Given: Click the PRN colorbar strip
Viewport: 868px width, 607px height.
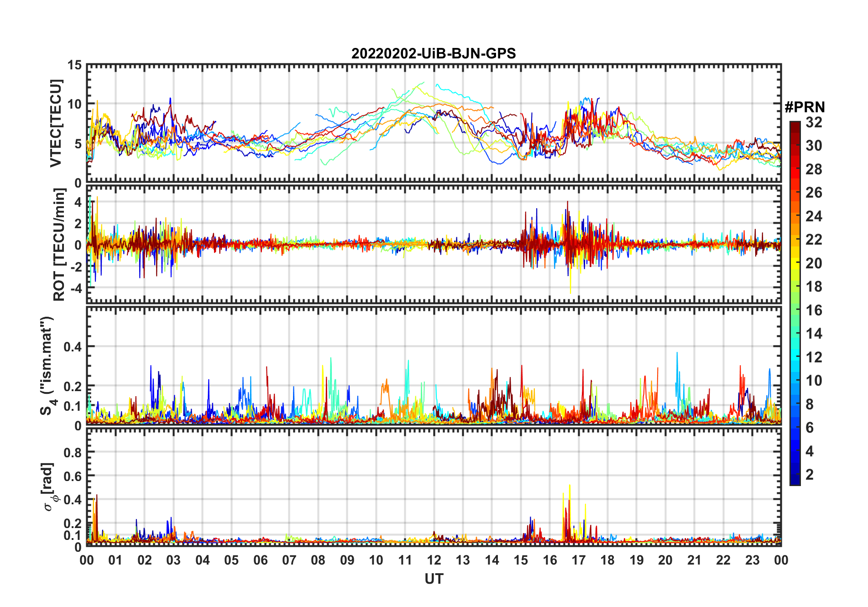Looking at the screenshot, I should click(x=795, y=303).
